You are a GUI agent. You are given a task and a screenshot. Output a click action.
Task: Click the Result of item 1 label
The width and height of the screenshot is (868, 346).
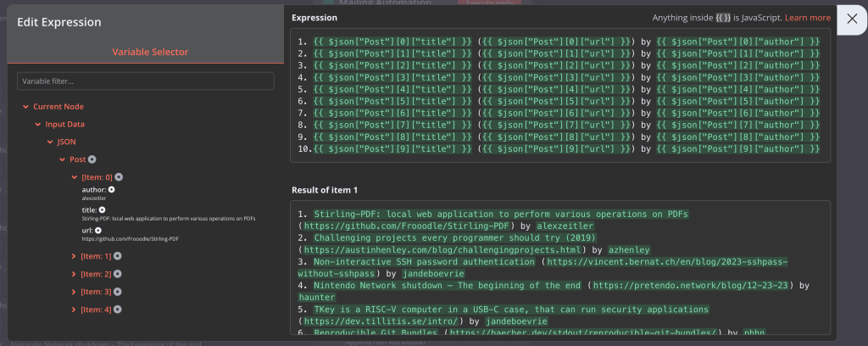(x=325, y=190)
